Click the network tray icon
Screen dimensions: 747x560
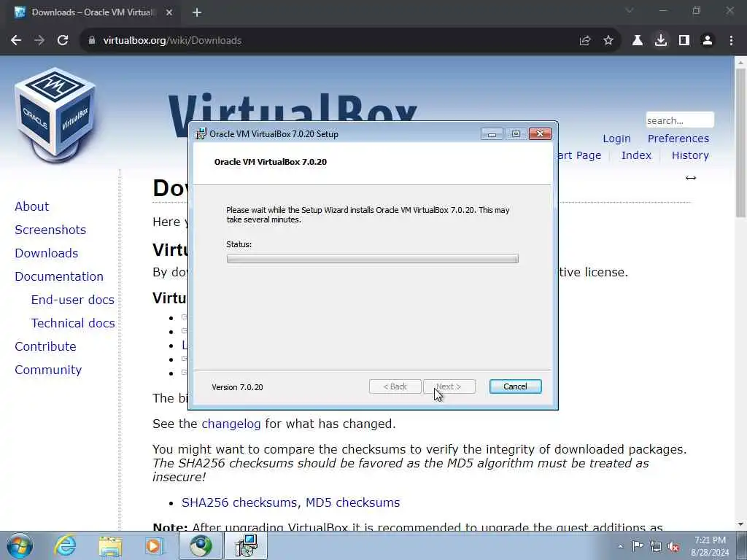[x=656, y=546]
